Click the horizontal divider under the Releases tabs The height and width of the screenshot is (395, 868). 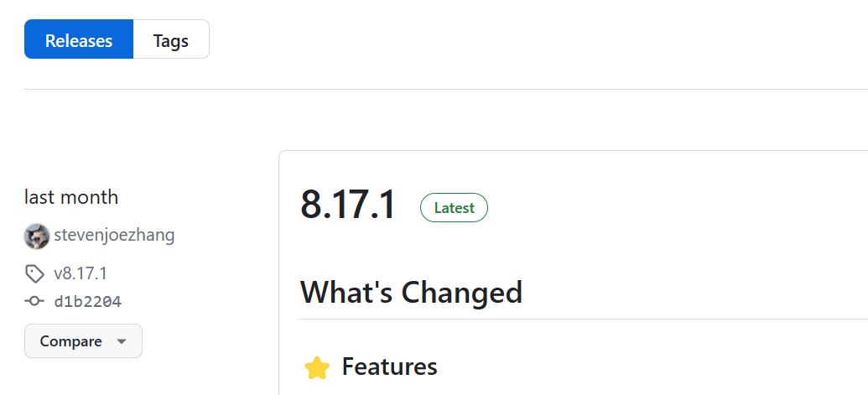point(444,89)
